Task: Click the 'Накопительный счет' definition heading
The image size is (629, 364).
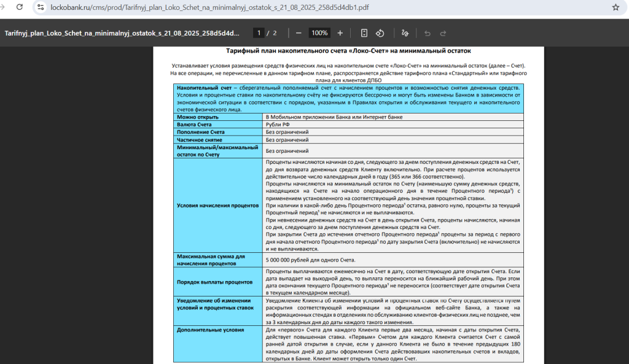Action: click(204, 88)
